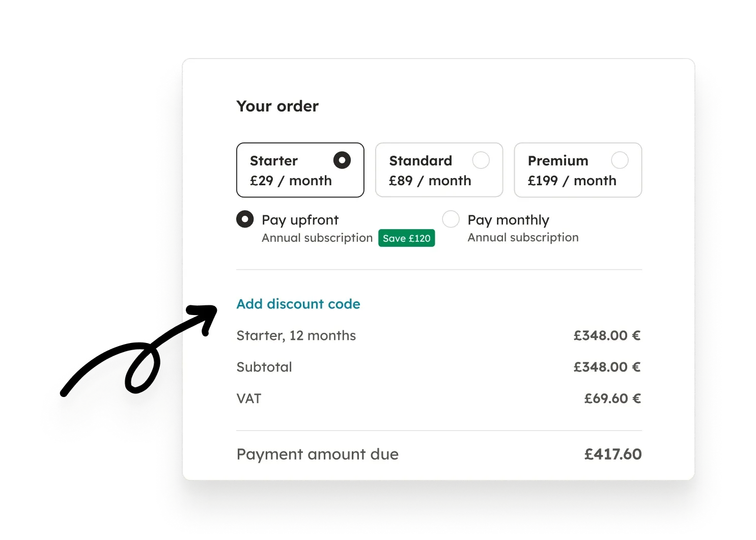
Task: Click the Your order heading
Action: point(277,106)
